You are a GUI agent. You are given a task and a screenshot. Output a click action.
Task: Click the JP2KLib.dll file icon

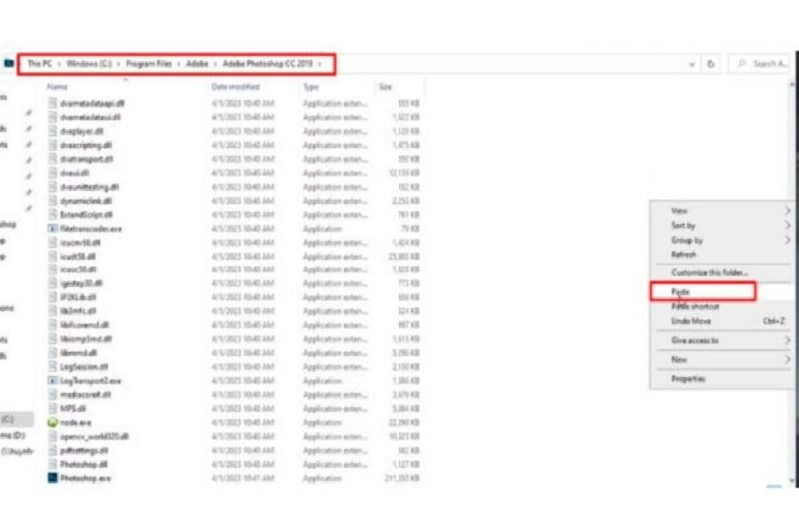[53, 297]
